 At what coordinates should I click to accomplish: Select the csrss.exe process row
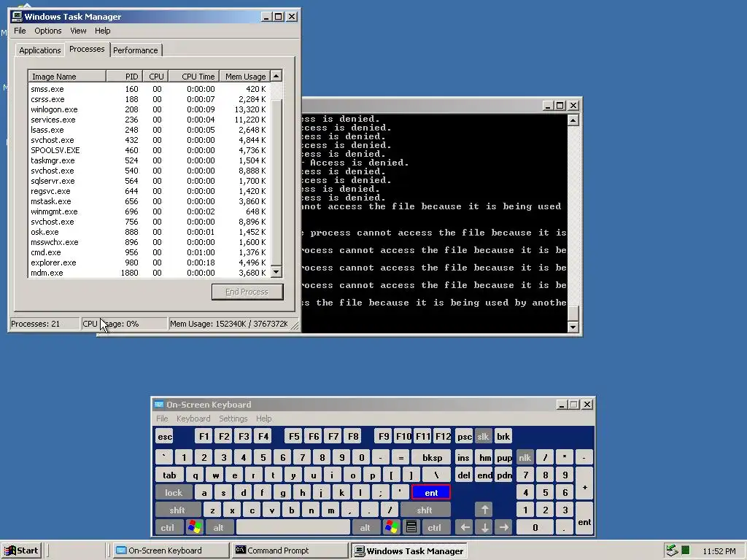tap(149, 99)
